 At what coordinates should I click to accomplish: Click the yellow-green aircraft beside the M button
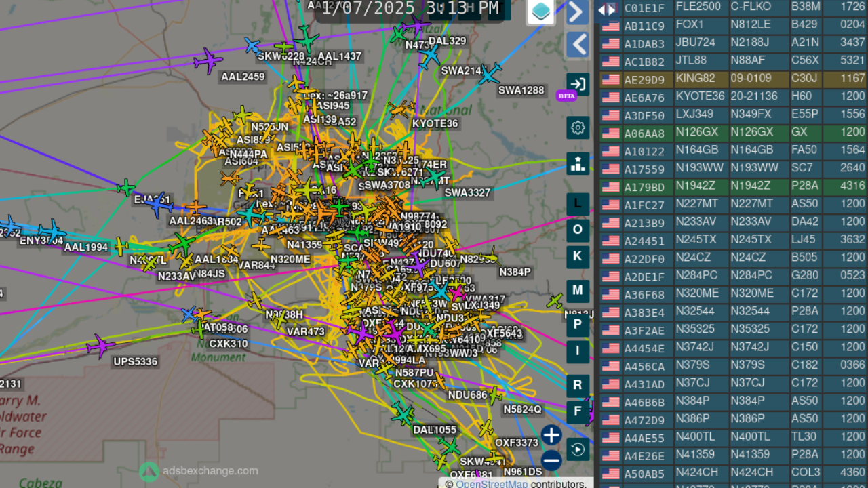coord(555,300)
